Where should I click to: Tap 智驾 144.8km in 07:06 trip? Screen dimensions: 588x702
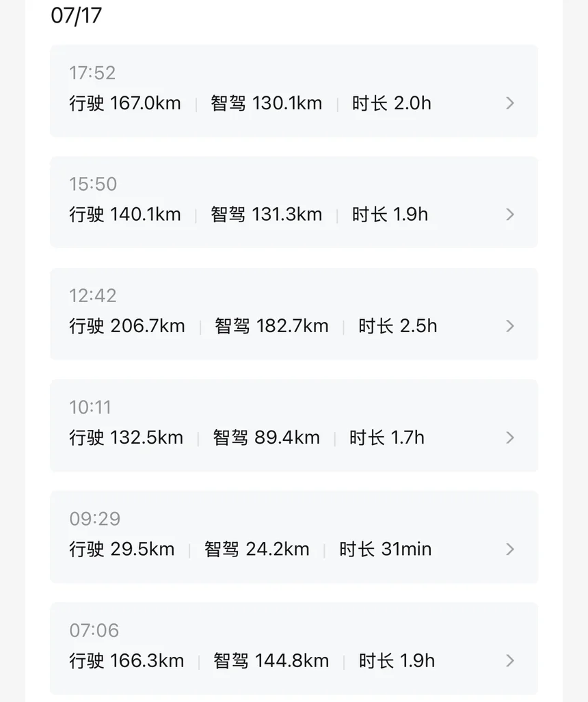271,661
